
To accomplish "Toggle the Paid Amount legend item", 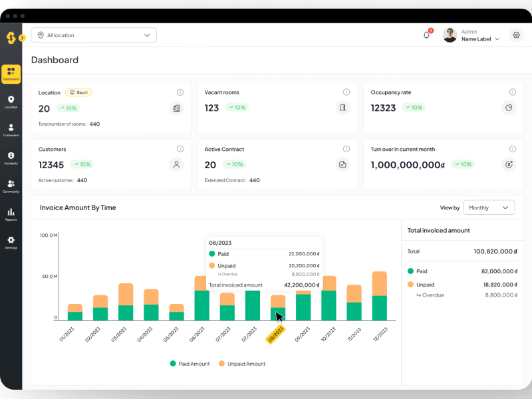I will click(190, 364).
